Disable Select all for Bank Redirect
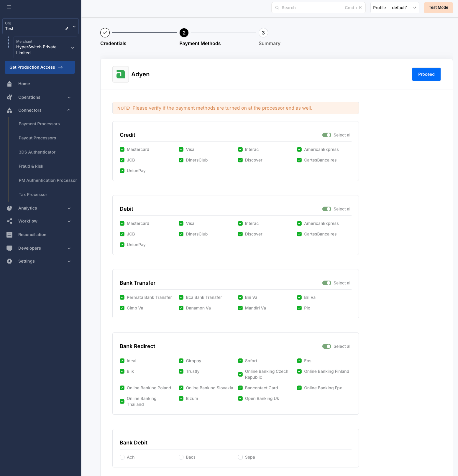Viewport: 458px width, 476px height. click(326, 346)
